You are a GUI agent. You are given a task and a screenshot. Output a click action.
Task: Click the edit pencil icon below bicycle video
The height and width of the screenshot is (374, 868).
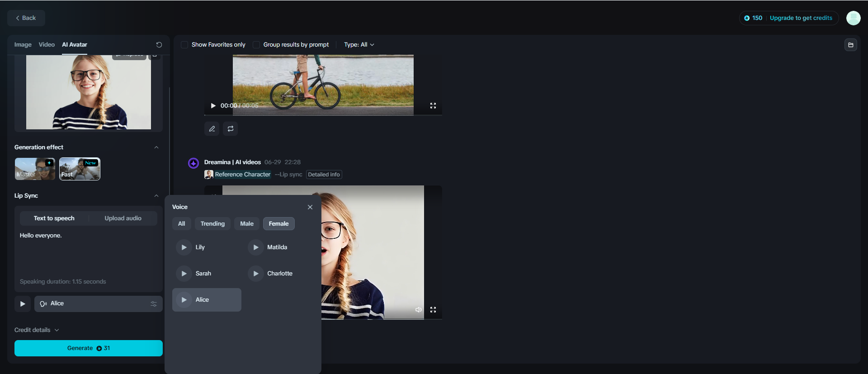[212, 129]
